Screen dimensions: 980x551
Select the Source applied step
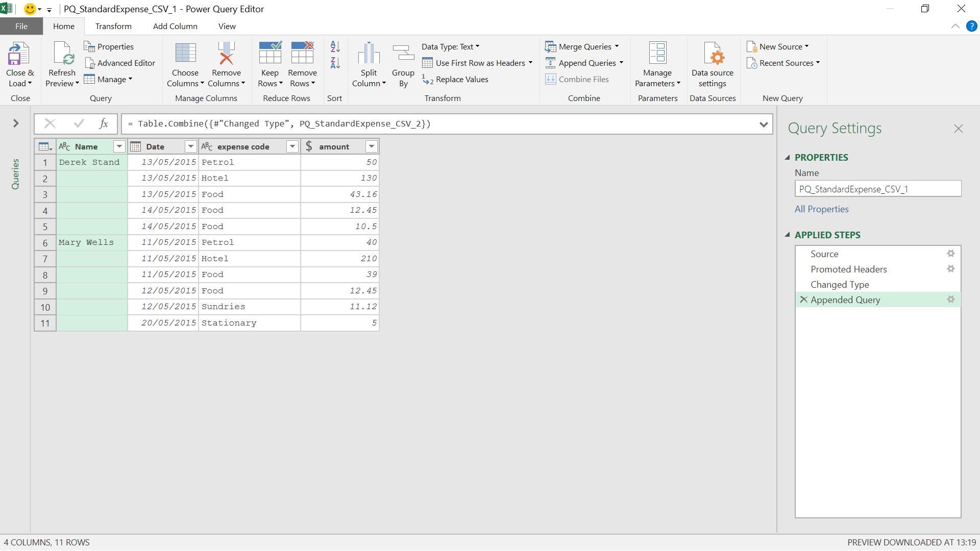click(x=878, y=254)
